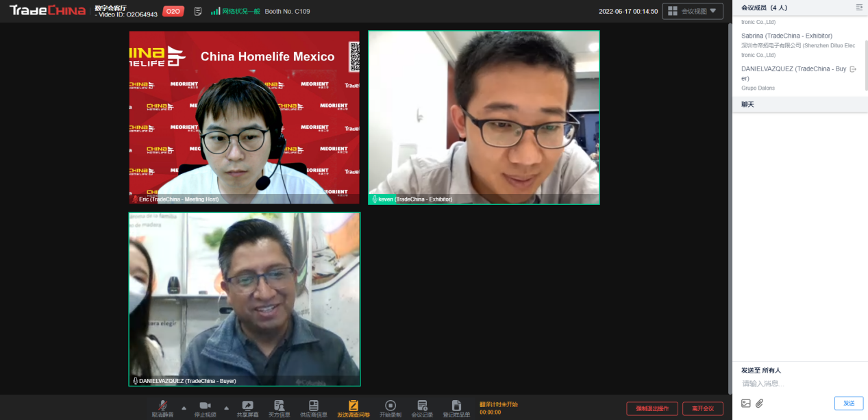Open supplier information (供应商信息)
This screenshot has width=868, height=420.
tap(314, 408)
